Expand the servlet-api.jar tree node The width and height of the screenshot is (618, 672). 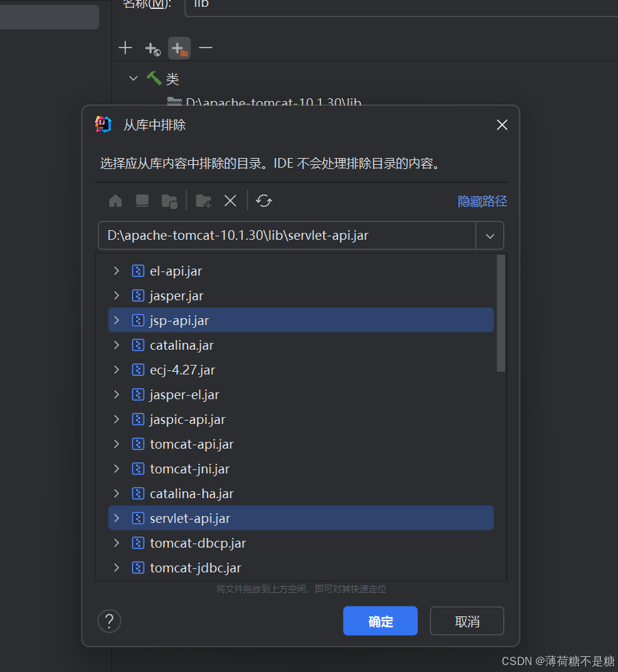(x=116, y=518)
